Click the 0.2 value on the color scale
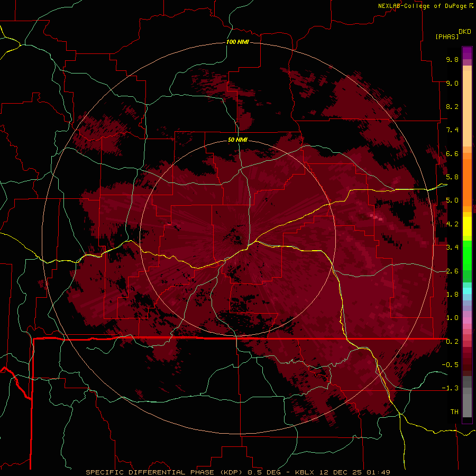476x476 pixels. point(452,342)
